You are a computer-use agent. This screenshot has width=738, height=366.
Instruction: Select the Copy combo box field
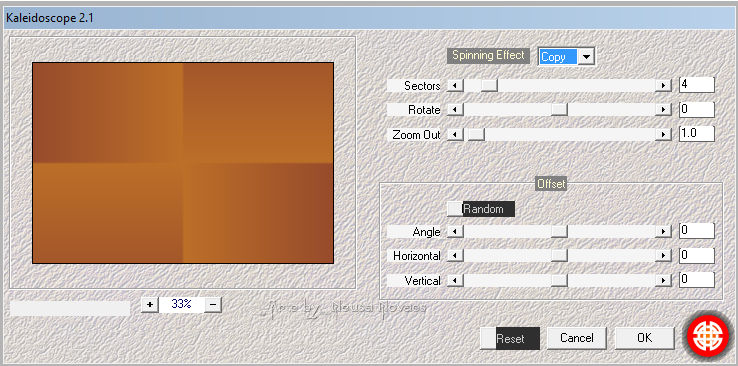point(558,57)
